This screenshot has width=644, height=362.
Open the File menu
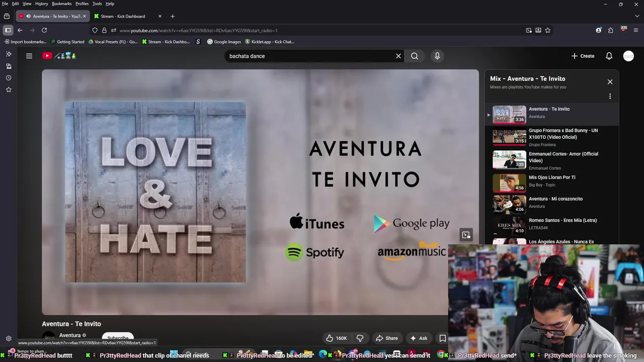click(5, 4)
